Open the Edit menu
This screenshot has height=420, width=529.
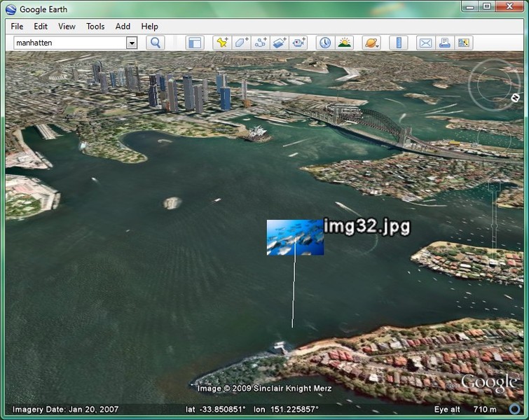pos(41,27)
